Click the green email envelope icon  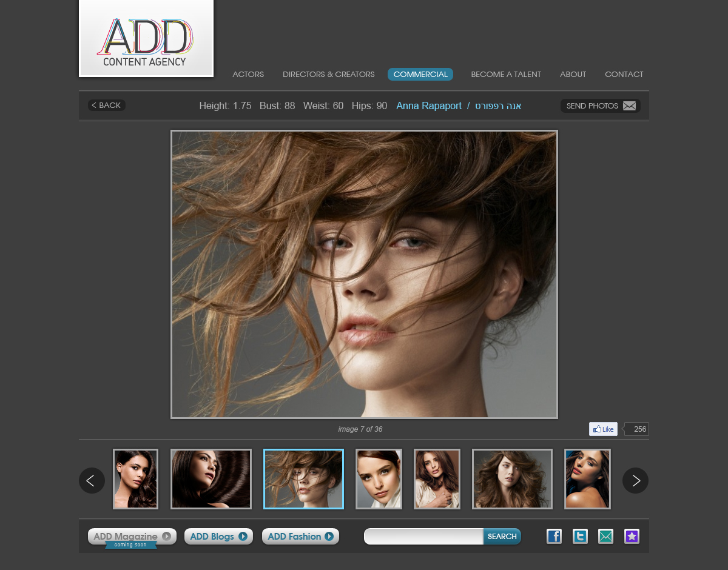[605, 537]
